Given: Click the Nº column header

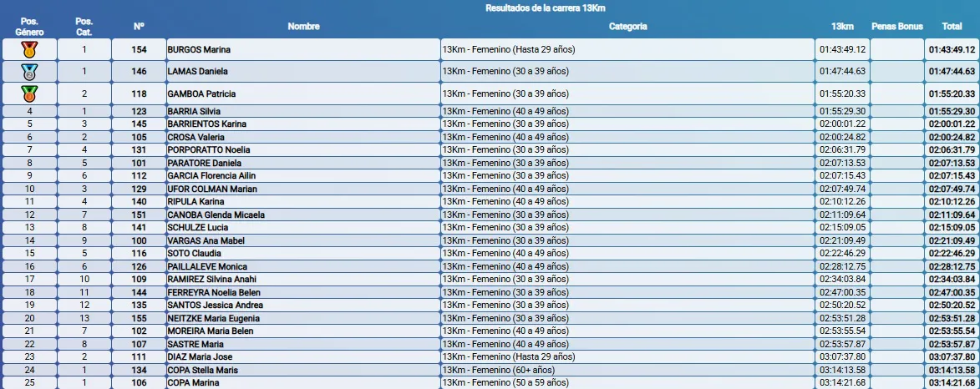Looking at the screenshot, I should pos(139,27).
